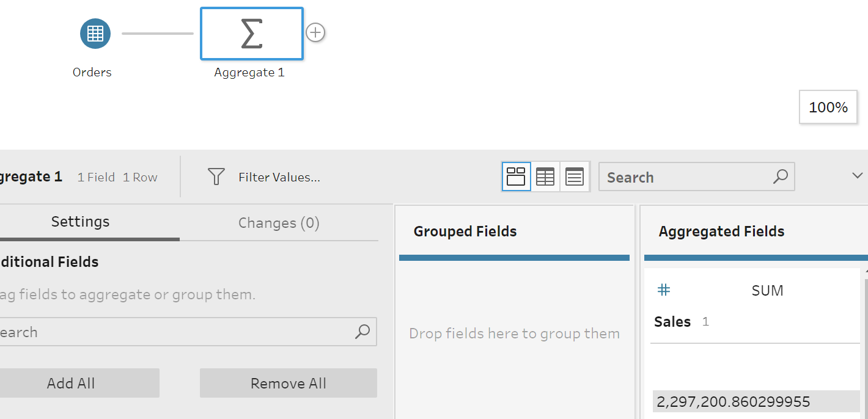Image resolution: width=868 pixels, height=419 pixels.
Task: Select the Orders input step icon
Action: coord(95,34)
